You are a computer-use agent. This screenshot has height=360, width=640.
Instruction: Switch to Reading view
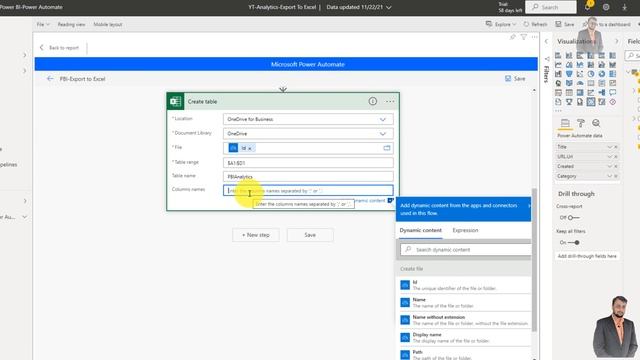click(x=71, y=24)
